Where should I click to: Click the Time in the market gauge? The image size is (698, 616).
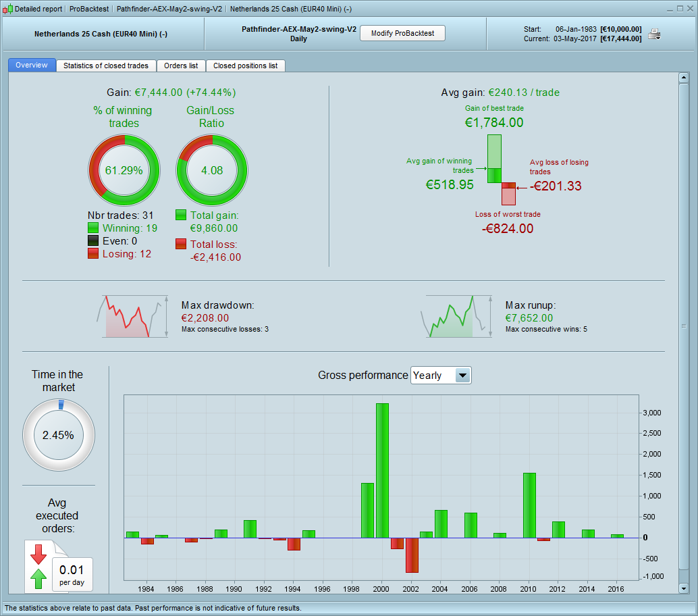[x=59, y=435]
